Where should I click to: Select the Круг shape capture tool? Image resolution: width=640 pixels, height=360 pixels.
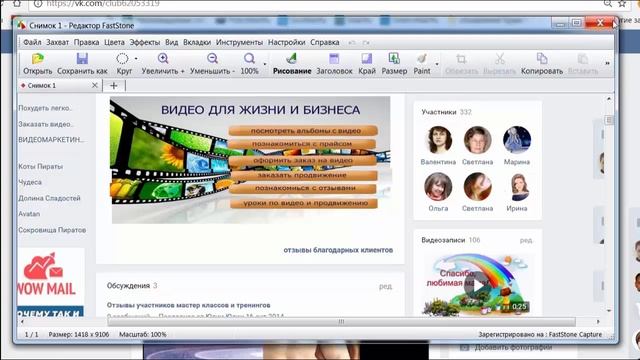click(122, 59)
